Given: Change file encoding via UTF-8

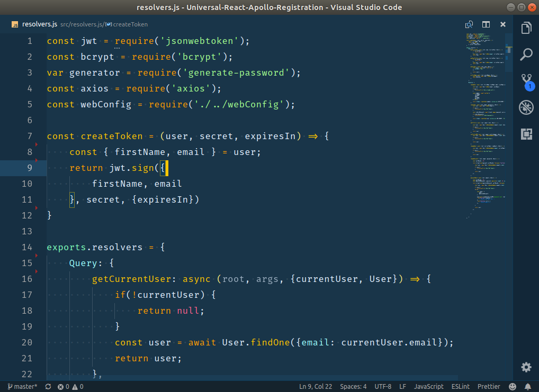Looking at the screenshot, I should click(x=383, y=387).
